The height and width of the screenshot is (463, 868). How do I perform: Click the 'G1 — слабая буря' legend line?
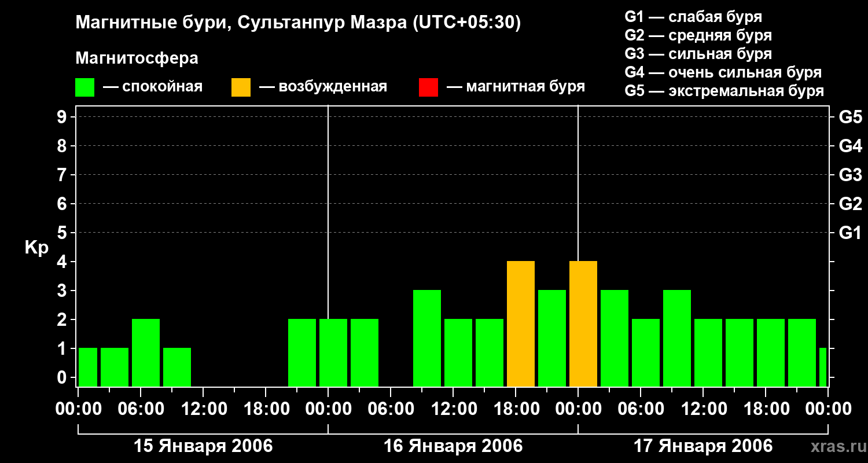[693, 17]
